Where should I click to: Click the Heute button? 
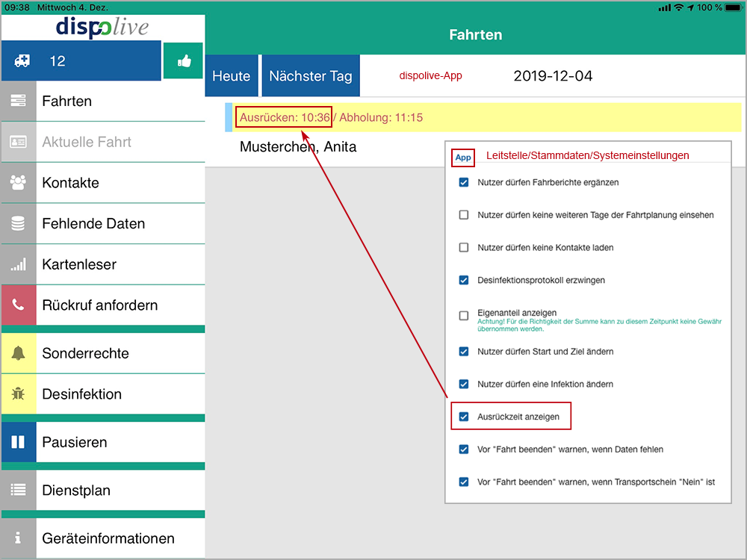(232, 76)
